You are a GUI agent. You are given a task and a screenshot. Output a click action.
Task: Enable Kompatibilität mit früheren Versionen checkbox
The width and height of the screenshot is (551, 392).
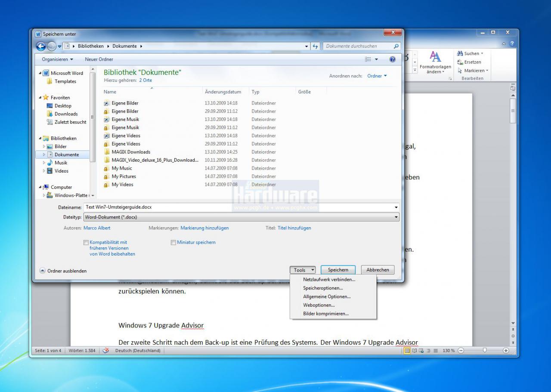[x=86, y=243]
